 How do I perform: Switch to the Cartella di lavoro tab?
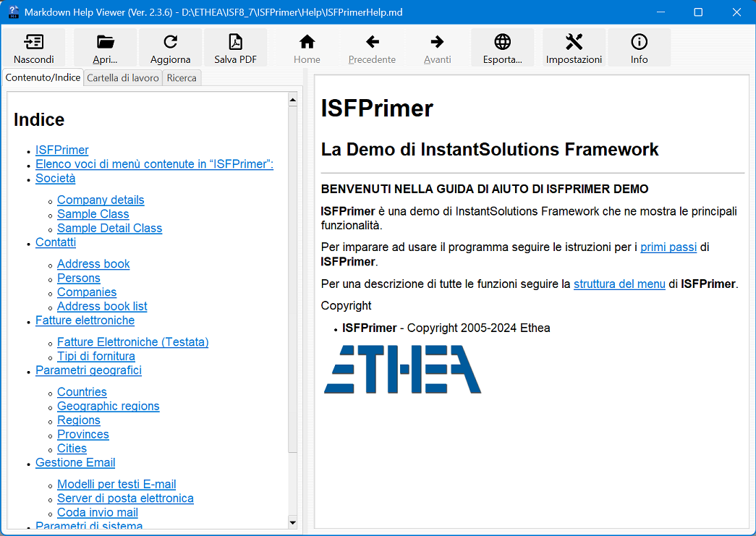(x=122, y=77)
